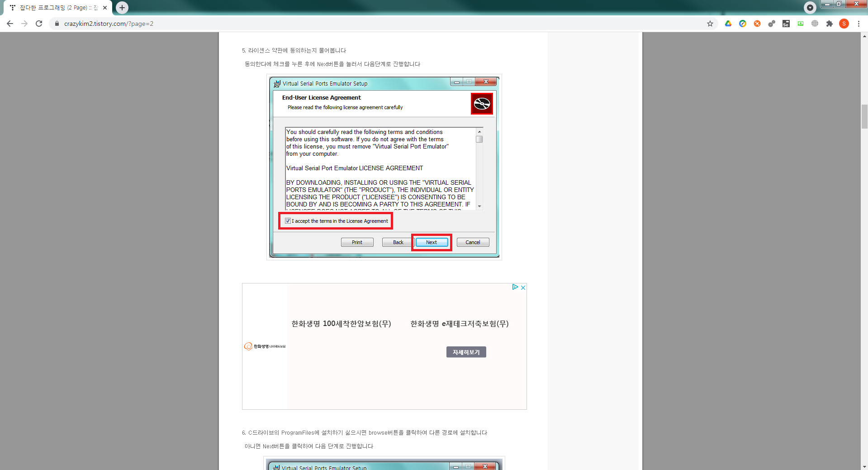
Task: Open the orange circular extension icon
Action: click(757, 24)
